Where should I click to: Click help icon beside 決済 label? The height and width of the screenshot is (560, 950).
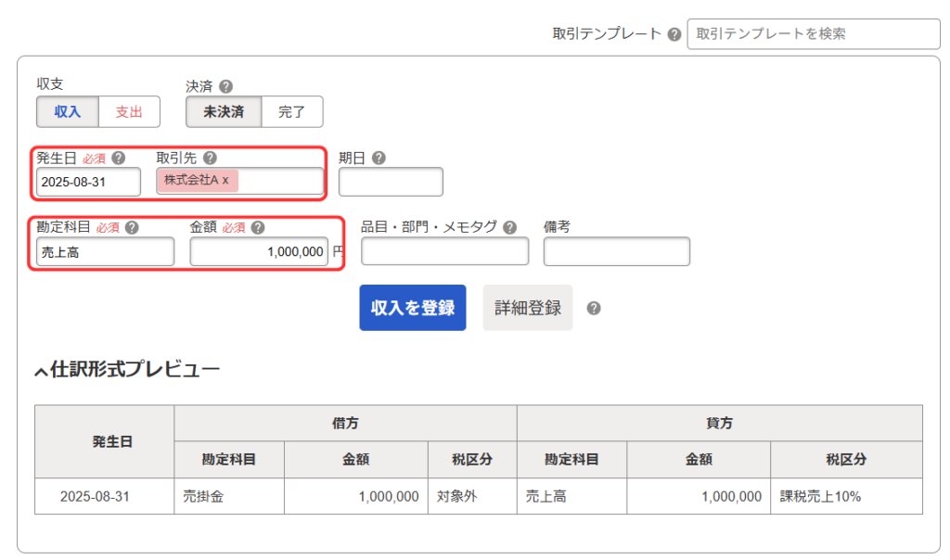(x=226, y=86)
